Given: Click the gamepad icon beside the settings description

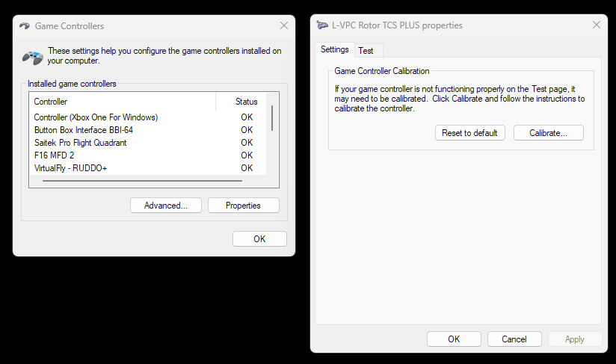Looking at the screenshot, I should coord(33,58).
